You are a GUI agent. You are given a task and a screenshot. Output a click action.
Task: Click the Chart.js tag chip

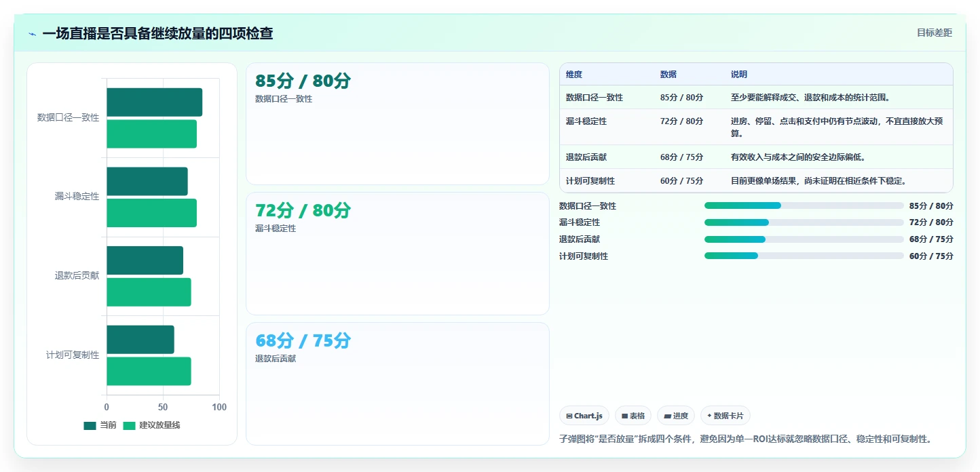tap(584, 416)
